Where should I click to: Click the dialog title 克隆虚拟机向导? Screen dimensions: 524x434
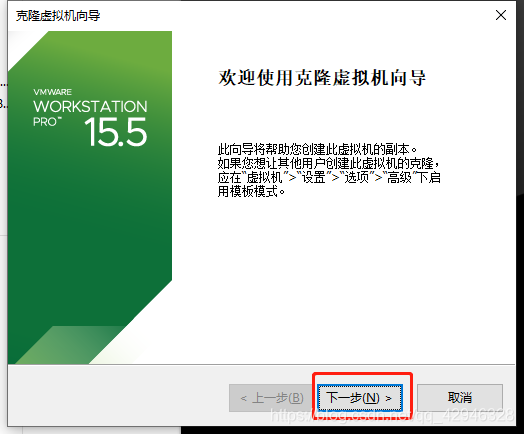click(x=58, y=15)
